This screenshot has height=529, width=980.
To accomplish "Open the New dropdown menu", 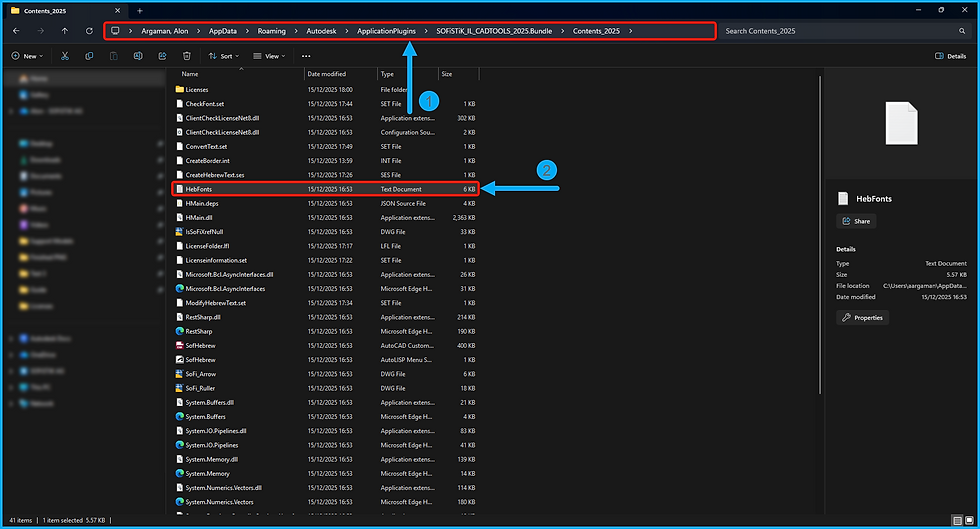I will pyautogui.click(x=28, y=56).
